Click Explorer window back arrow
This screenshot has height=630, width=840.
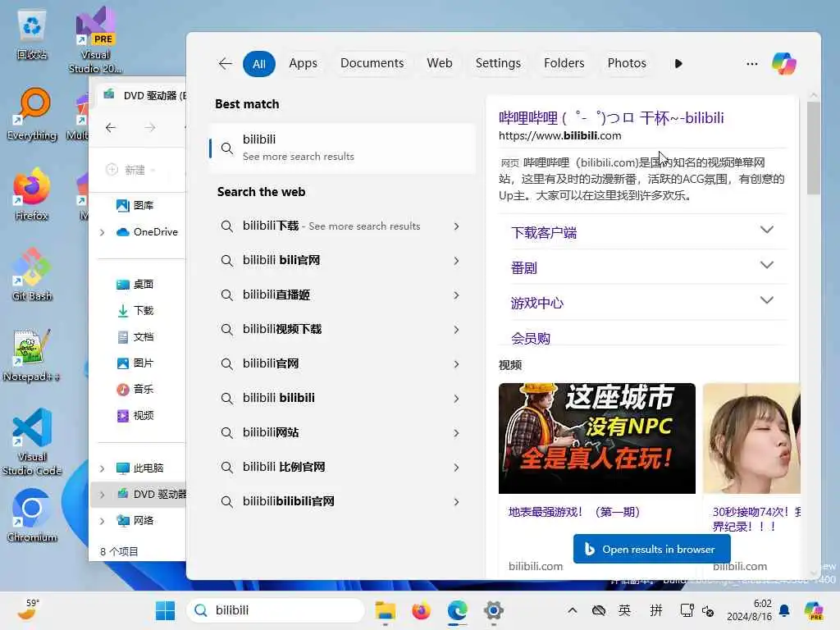(x=111, y=127)
